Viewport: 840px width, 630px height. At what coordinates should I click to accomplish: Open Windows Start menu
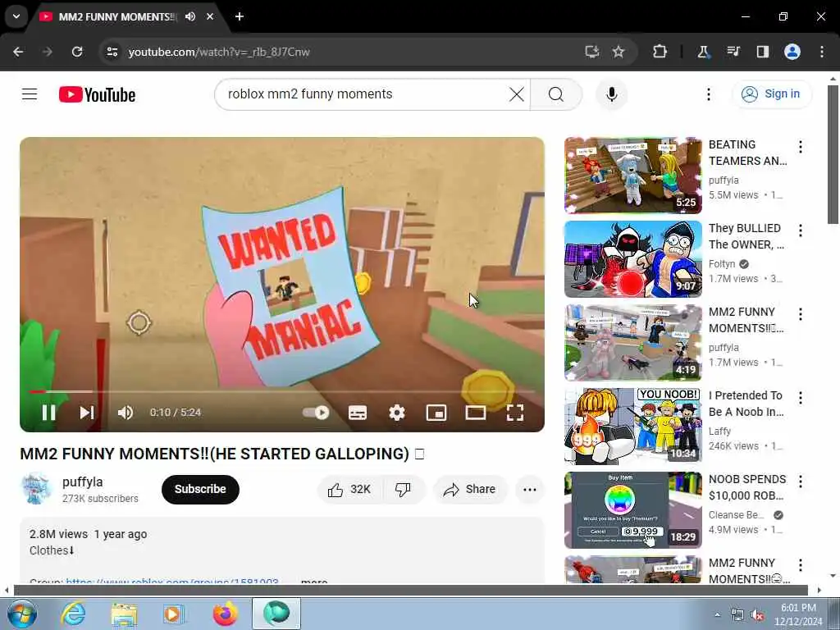21,614
